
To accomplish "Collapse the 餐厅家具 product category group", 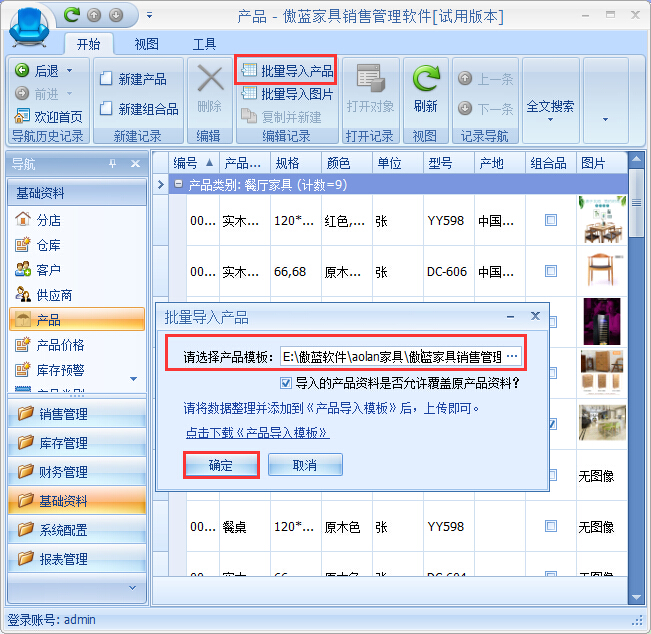I will coord(178,184).
